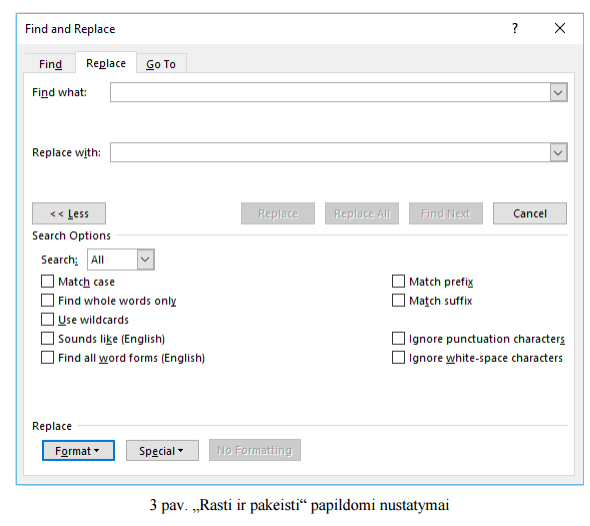Enable Use wildcards option

(47, 319)
